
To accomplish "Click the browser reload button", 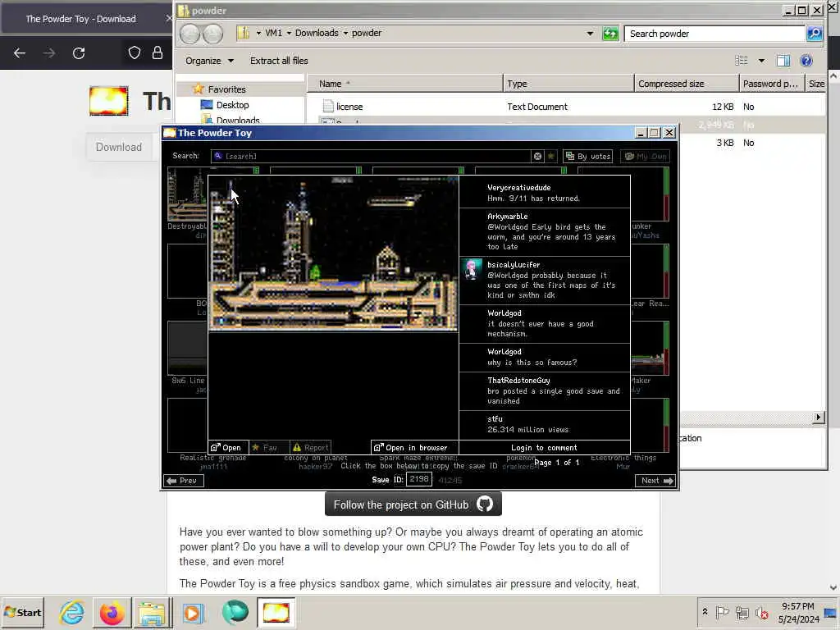I will (x=79, y=53).
